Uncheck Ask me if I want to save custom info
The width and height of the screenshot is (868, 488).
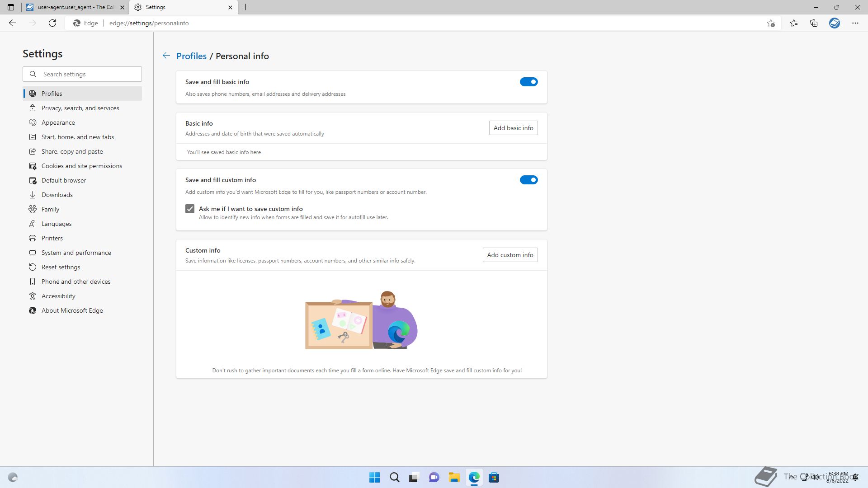pos(190,209)
